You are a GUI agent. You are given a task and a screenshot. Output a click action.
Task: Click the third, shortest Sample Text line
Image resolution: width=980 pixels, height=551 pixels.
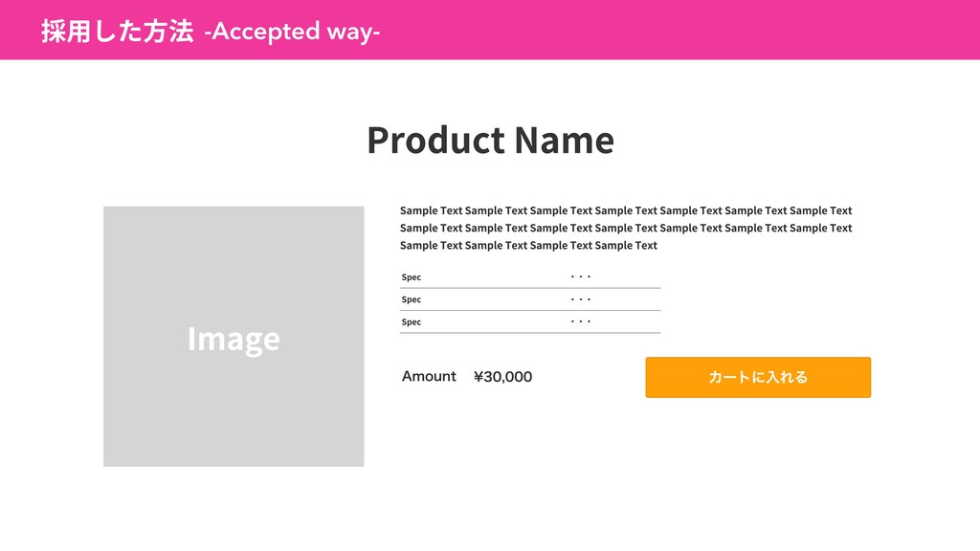(528, 246)
